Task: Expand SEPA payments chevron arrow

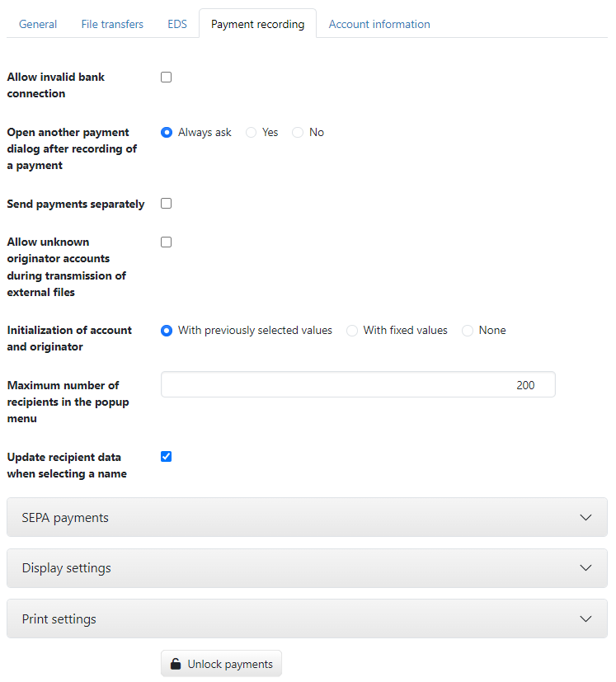Action: click(585, 518)
